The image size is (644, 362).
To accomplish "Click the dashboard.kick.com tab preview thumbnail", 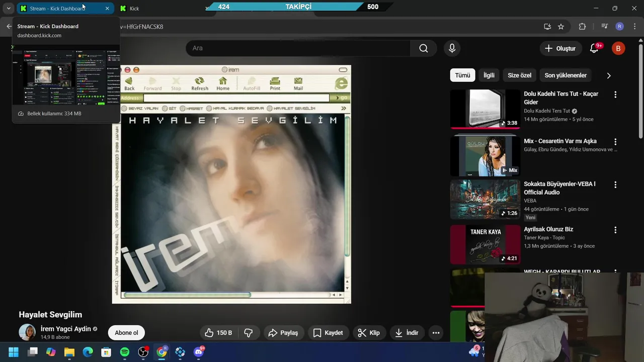I will 66,75.
